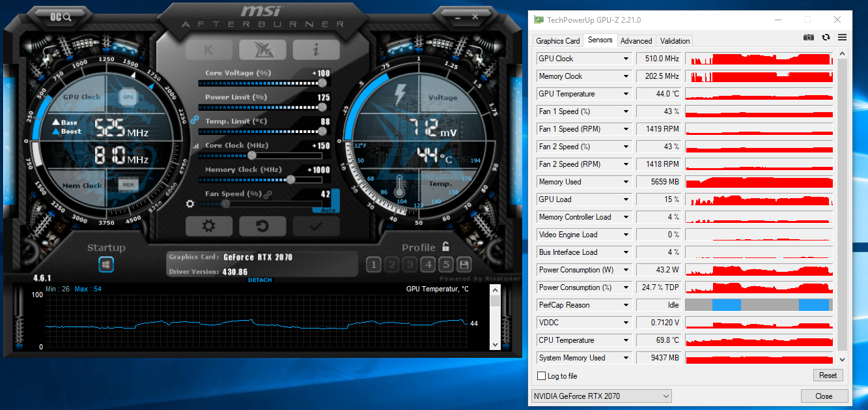Click the Idle PerfCap Reason value
The width and height of the screenshot is (868, 410).
(659, 305)
